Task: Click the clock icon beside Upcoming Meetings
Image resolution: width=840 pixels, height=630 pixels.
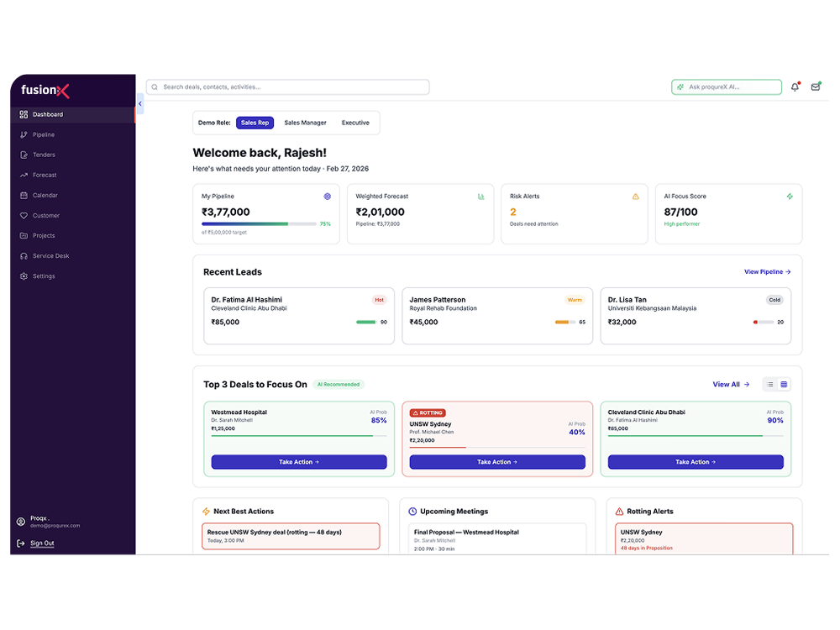Action: [x=412, y=512]
